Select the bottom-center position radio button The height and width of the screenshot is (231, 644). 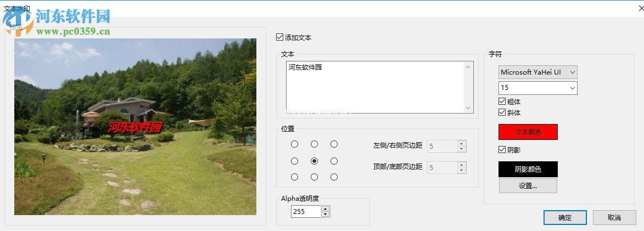pyautogui.click(x=314, y=177)
